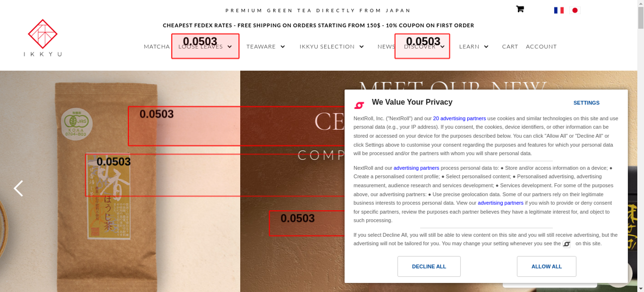The image size is (644, 292).
Task: Open privacy Settings link
Action: click(586, 103)
